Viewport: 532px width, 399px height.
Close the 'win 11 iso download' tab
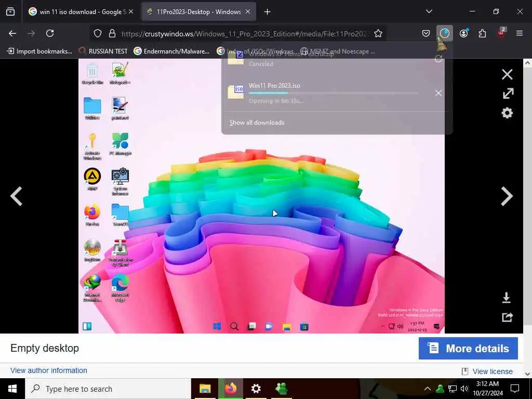point(131,12)
